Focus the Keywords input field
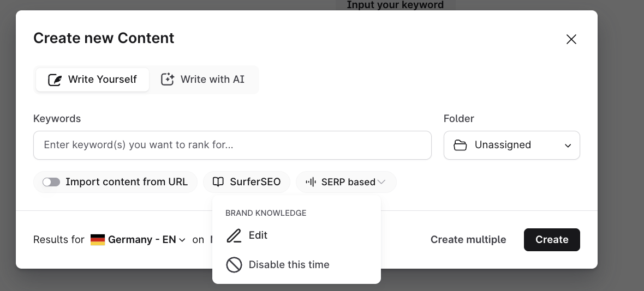 tap(232, 145)
